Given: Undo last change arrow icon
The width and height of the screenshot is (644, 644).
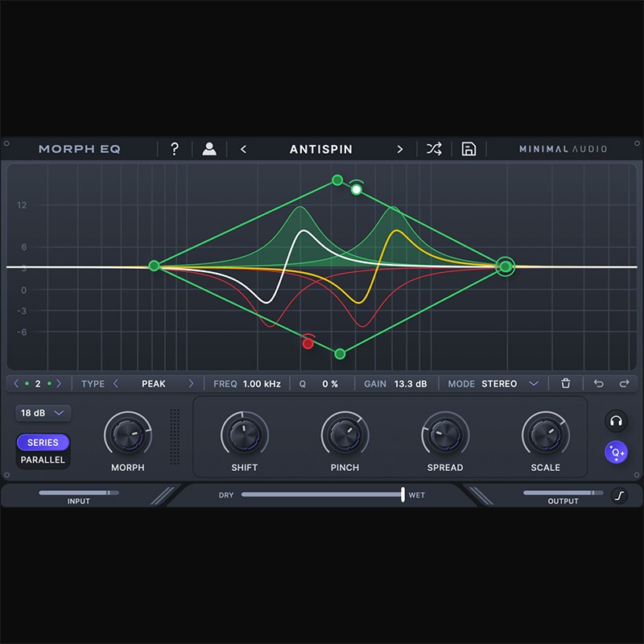Looking at the screenshot, I should pyautogui.click(x=599, y=384).
